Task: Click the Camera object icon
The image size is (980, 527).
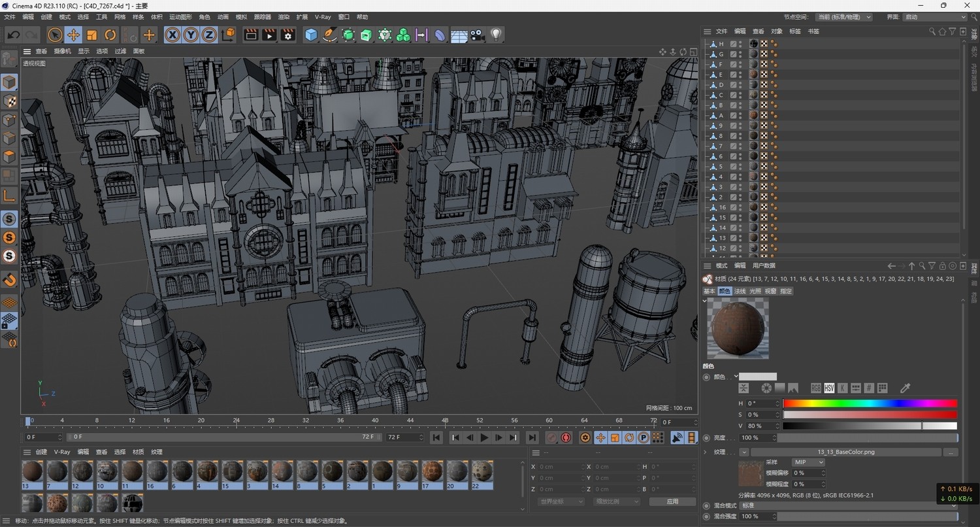Action: click(478, 35)
